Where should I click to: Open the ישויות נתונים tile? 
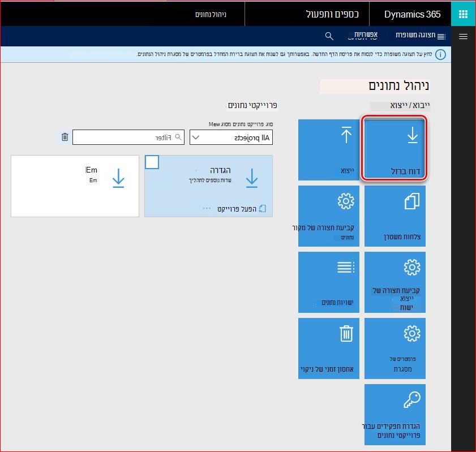click(328, 282)
